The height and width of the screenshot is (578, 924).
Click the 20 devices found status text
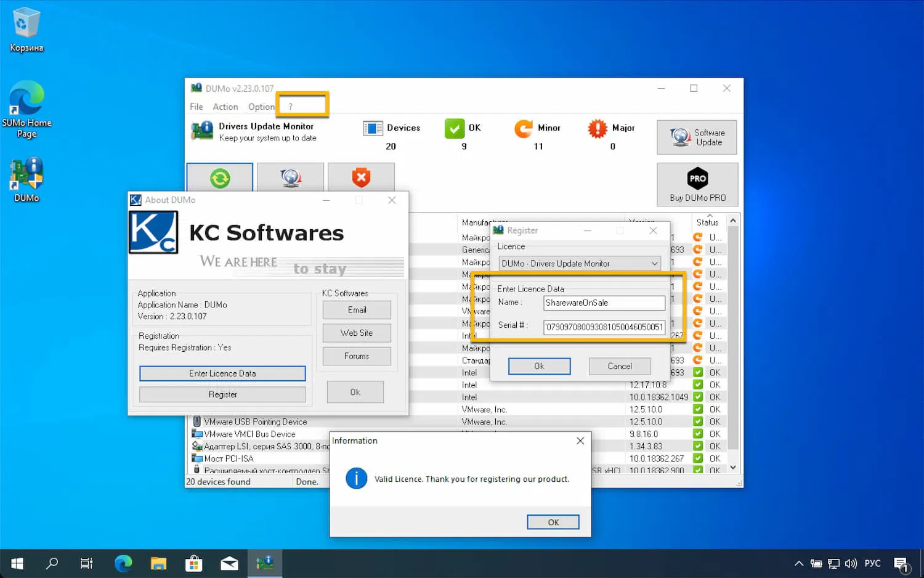(x=218, y=482)
